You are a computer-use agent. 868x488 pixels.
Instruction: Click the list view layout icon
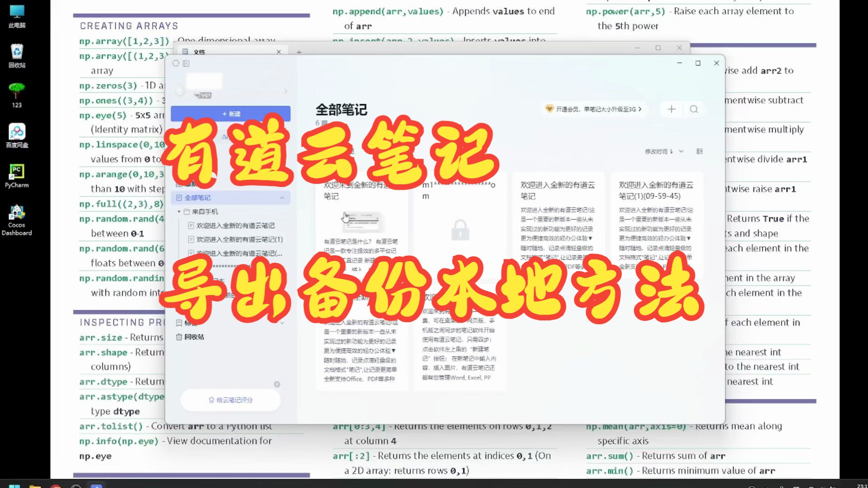(x=700, y=151)
